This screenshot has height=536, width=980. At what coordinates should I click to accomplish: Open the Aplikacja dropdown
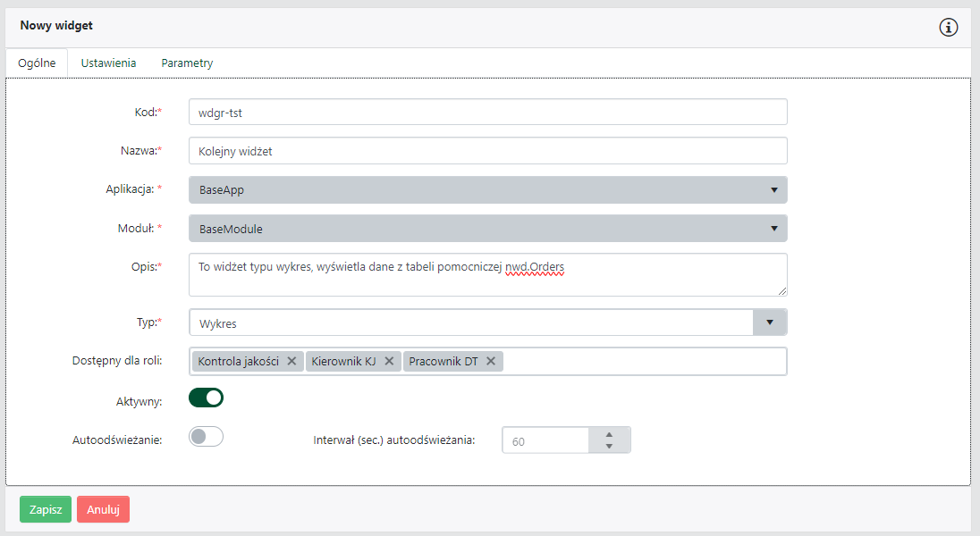tap(487, 190)
